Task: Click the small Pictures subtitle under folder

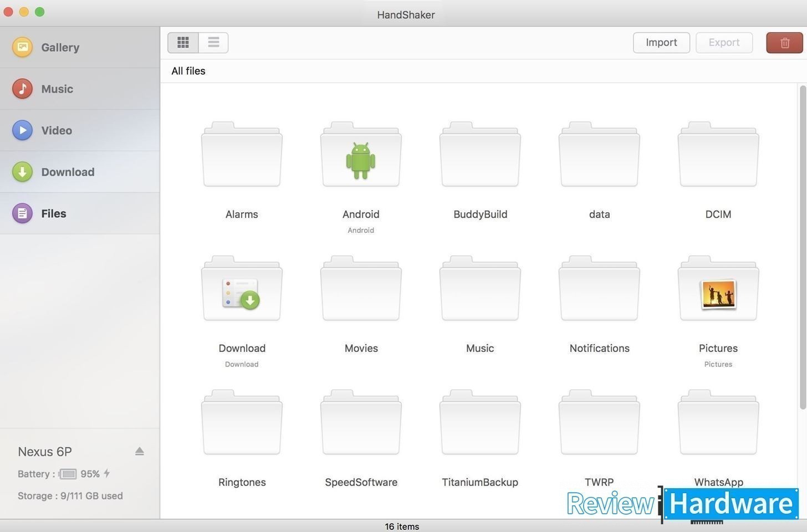Action: [x=718, y=364]
